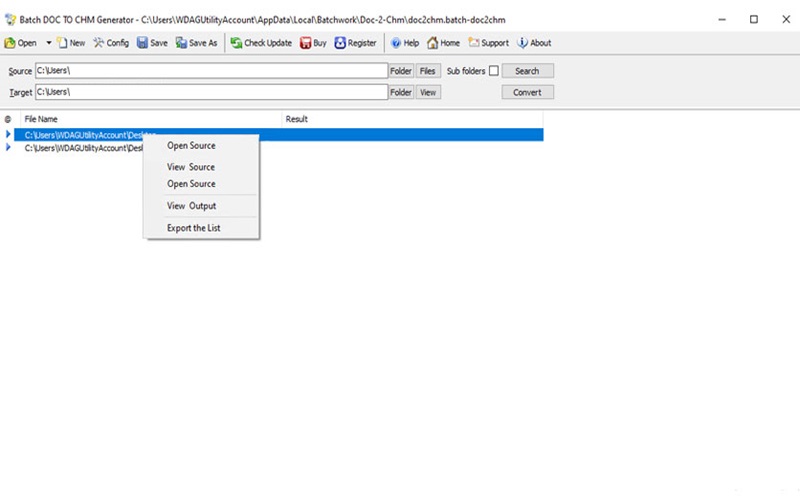Open the Register toolbar item

(356, 43)
